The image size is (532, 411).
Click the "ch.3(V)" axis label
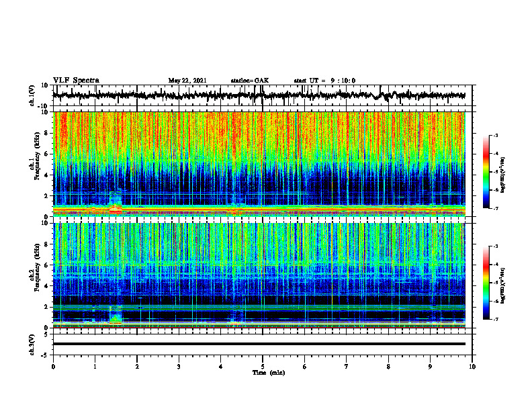click(x=32, y=345)
